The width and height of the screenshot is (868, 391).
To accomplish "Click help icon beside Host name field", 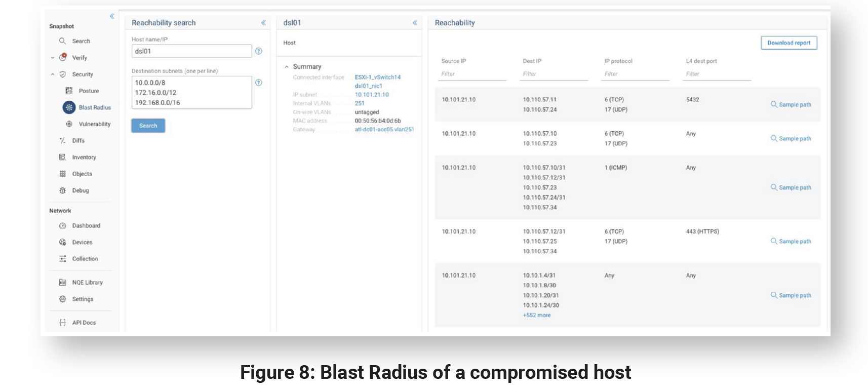I will pyautogui.click(x=259, y=51).
